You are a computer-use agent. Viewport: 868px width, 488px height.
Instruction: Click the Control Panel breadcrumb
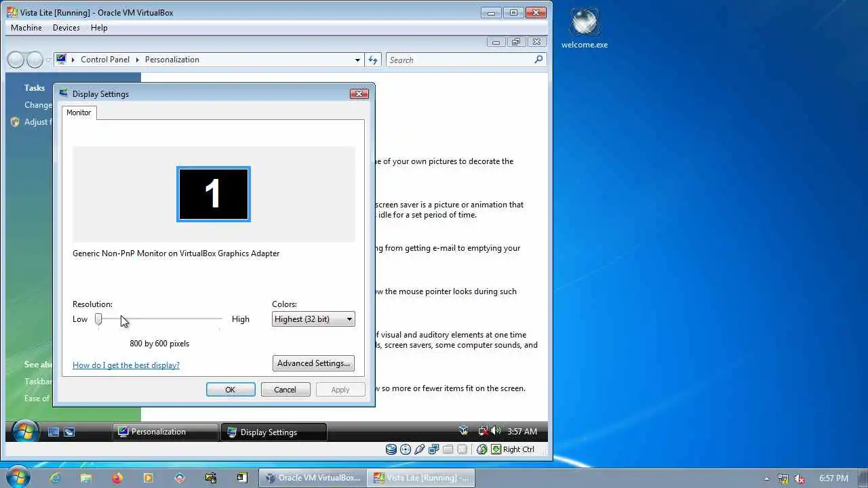(x=105, y=60)
